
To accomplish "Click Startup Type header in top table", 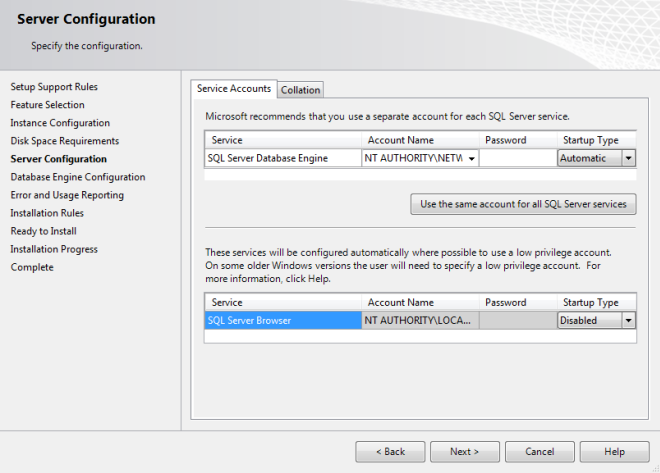I will click(x=596, y=140).
